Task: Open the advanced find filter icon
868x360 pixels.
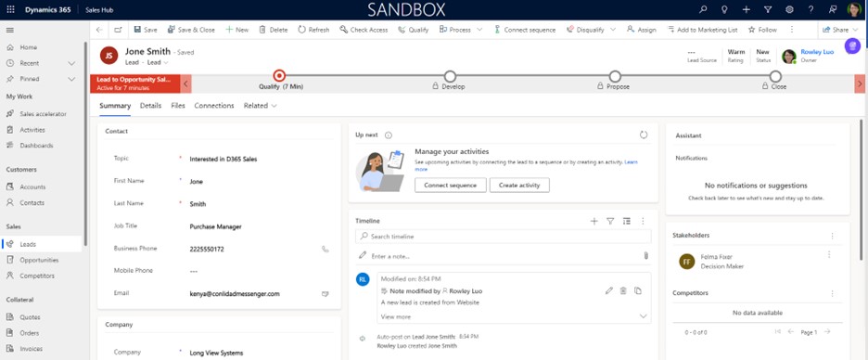Action: 768,9
